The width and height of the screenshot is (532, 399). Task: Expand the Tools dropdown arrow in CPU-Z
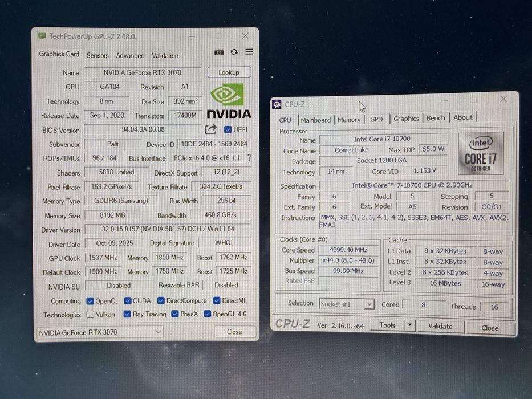pyautogui.click(x=410, y=325)
